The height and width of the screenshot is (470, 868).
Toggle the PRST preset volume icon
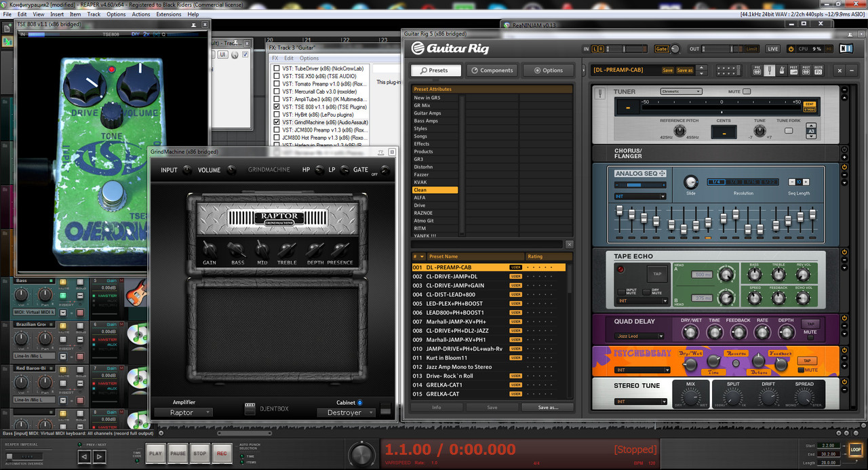[793, 71]
